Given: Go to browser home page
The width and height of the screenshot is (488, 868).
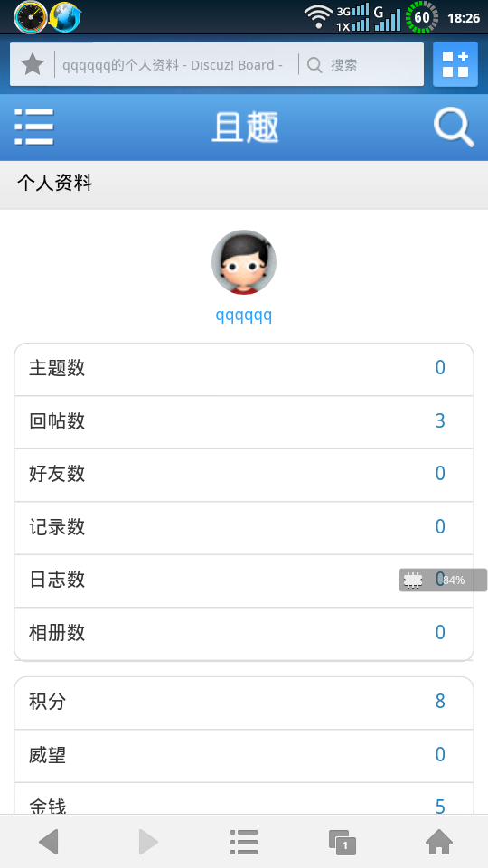Looking at the screenshot, I should click(x=439, y=843).
